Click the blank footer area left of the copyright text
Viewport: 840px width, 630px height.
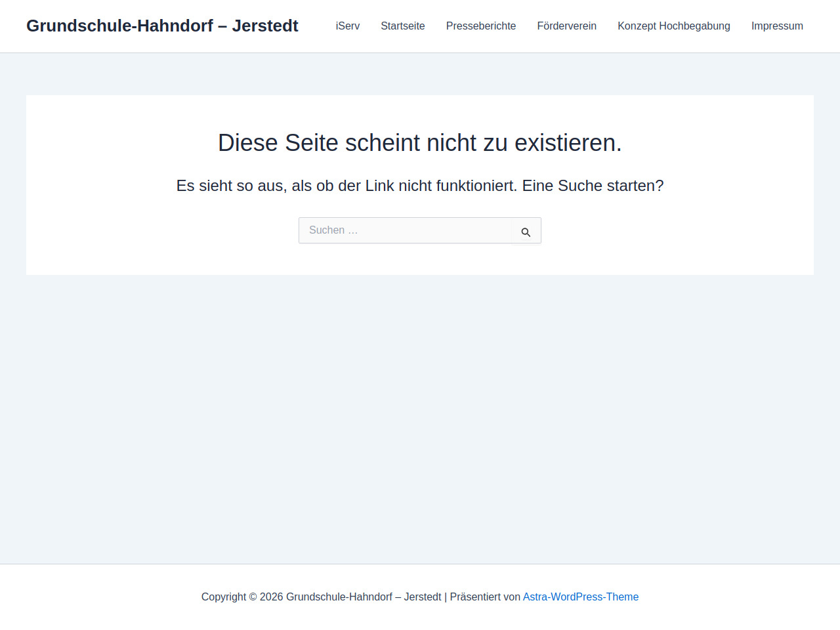pos(98,597)
